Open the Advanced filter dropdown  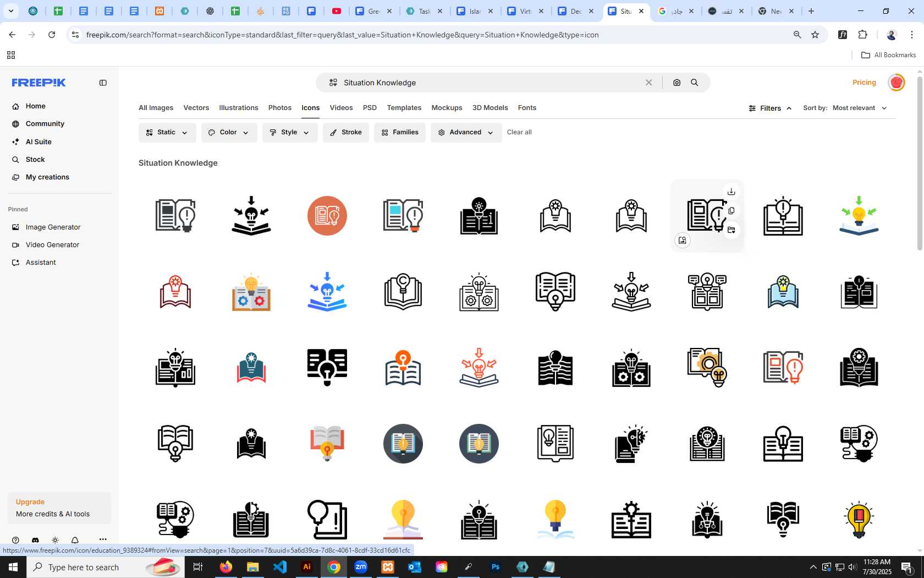click(x=466, y=133)
